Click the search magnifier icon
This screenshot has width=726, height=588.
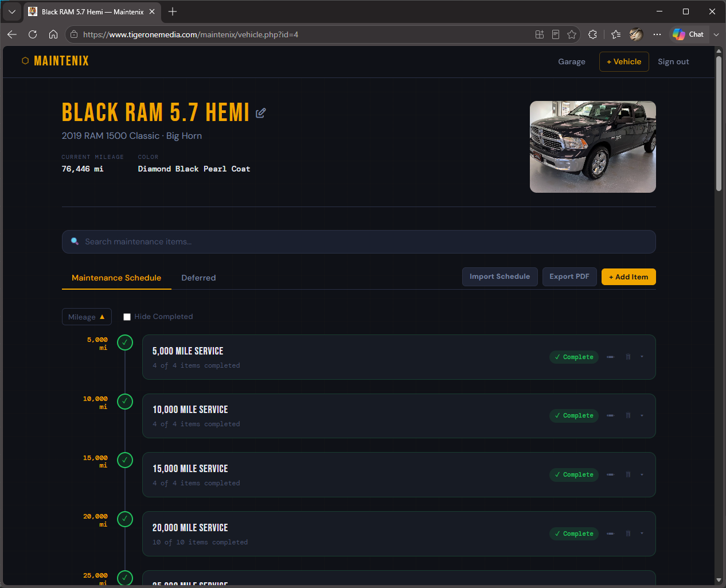pos(75,242)
